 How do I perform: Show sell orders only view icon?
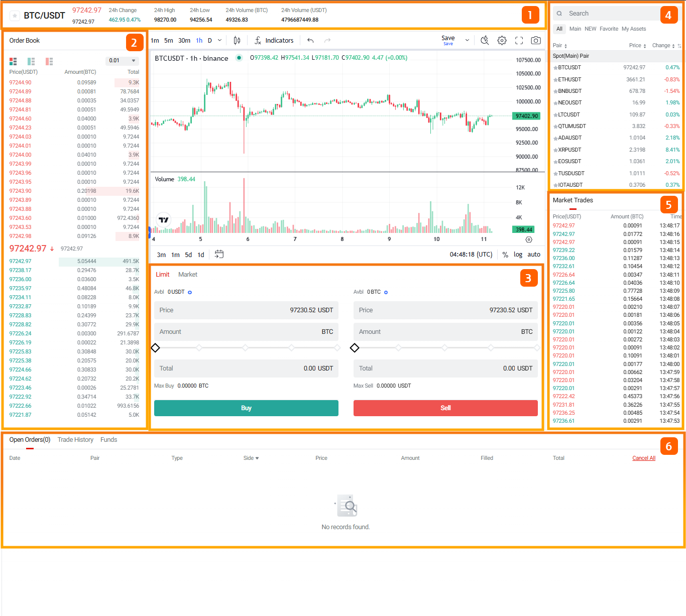click(49, 61)
